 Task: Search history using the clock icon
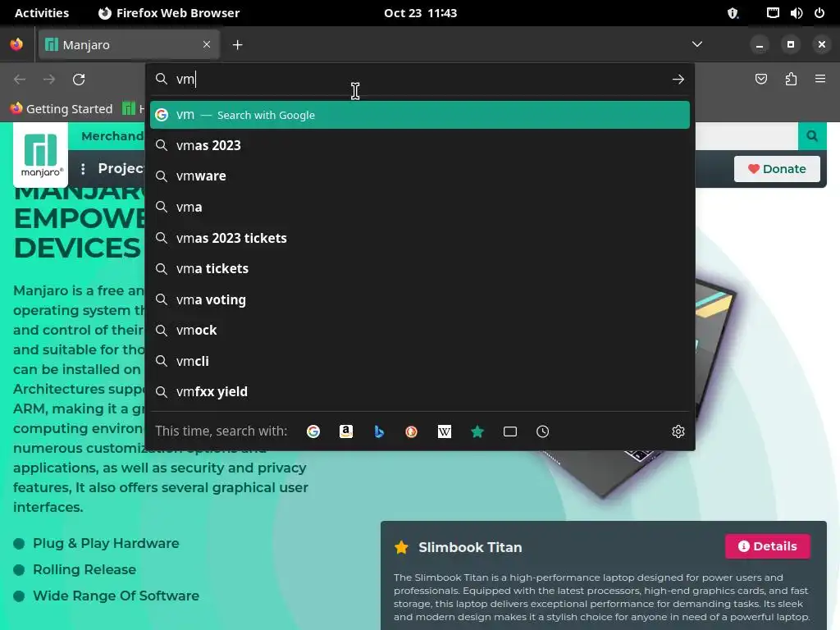click(x=543, y=431)
